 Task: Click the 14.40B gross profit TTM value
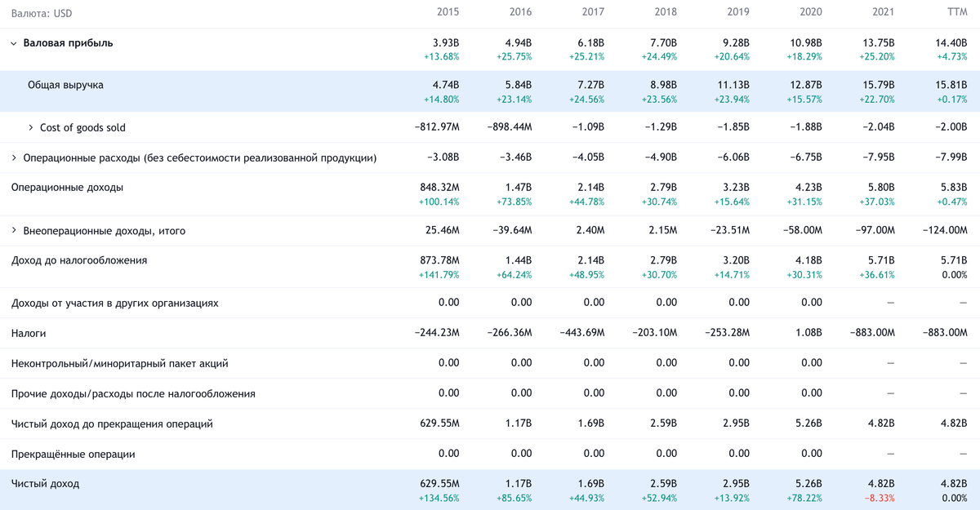coord(951,42)
